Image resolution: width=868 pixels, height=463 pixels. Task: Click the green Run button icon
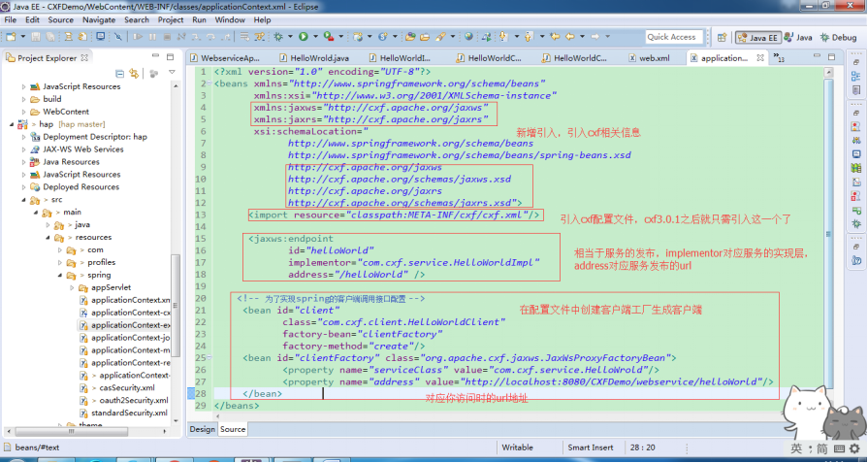pos(303,37)
